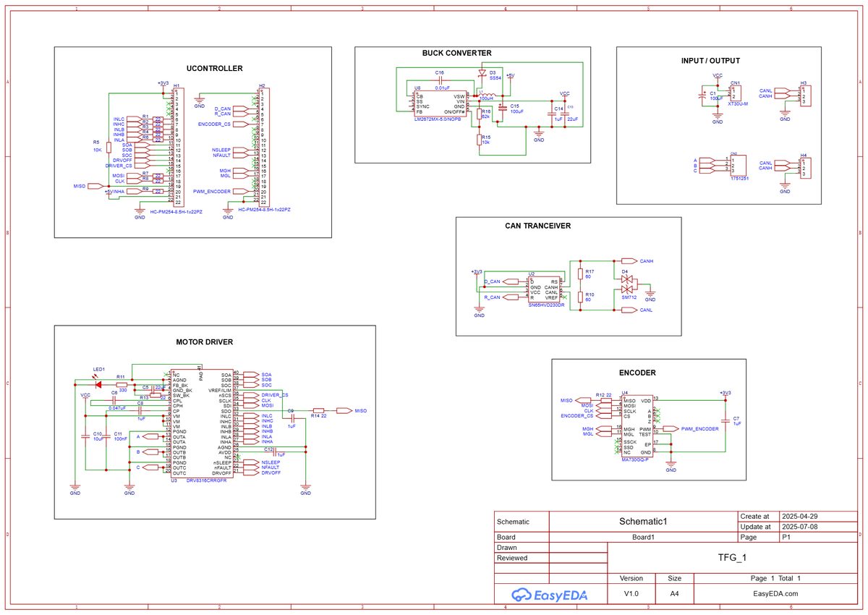This screenshot has width=868, height=615.
Task: Select the LM2672MX-5.0/NOPB part label
Action: [x=438, y=118]
